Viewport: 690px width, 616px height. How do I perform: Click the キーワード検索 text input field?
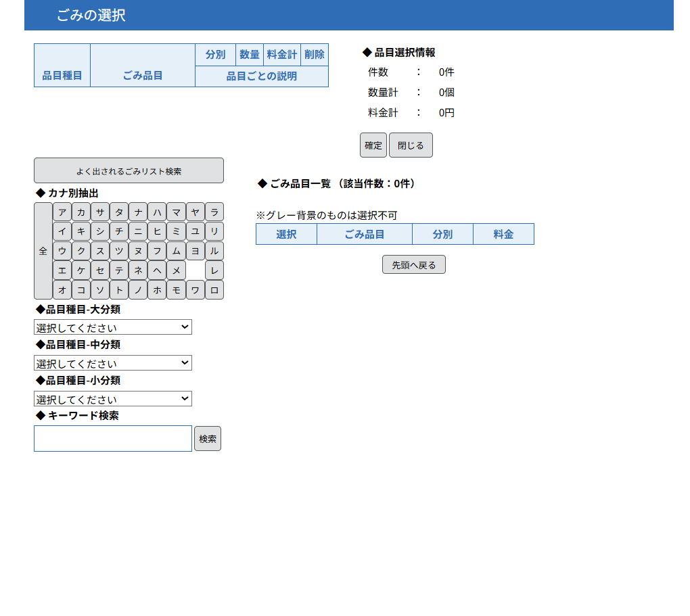pyautogui.click(x=113, y=439)
